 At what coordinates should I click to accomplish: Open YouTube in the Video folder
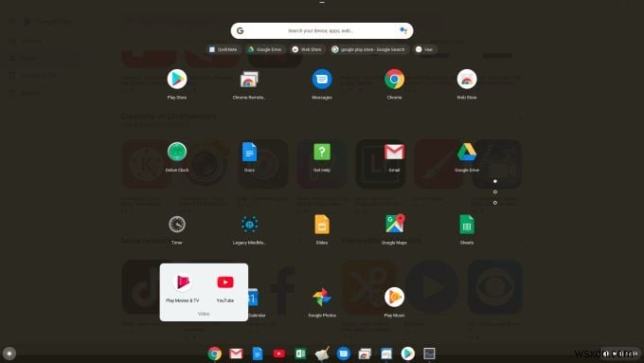point(225,282)
